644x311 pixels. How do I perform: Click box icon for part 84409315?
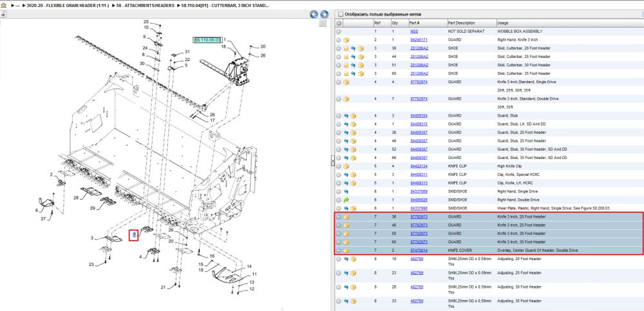[x=353, y=124]
